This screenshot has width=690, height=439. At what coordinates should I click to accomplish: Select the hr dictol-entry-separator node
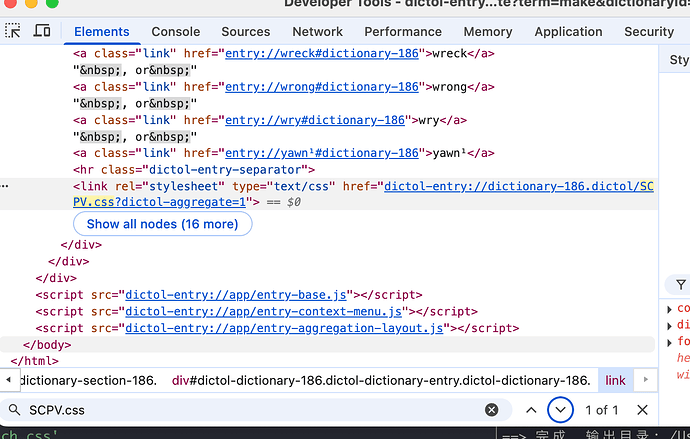coord(194,170)
